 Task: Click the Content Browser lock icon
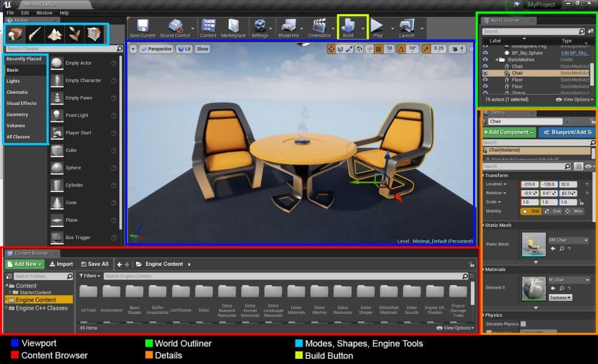471,264
